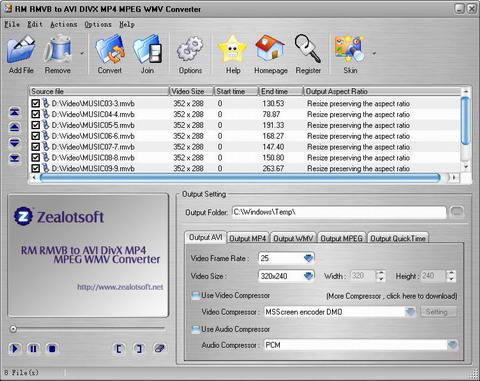The width and height of the screenshot is (480, 381).
Task: Uncheck the MUSIC09-9.rmvb file checkbox
Action: coord(35,168)
